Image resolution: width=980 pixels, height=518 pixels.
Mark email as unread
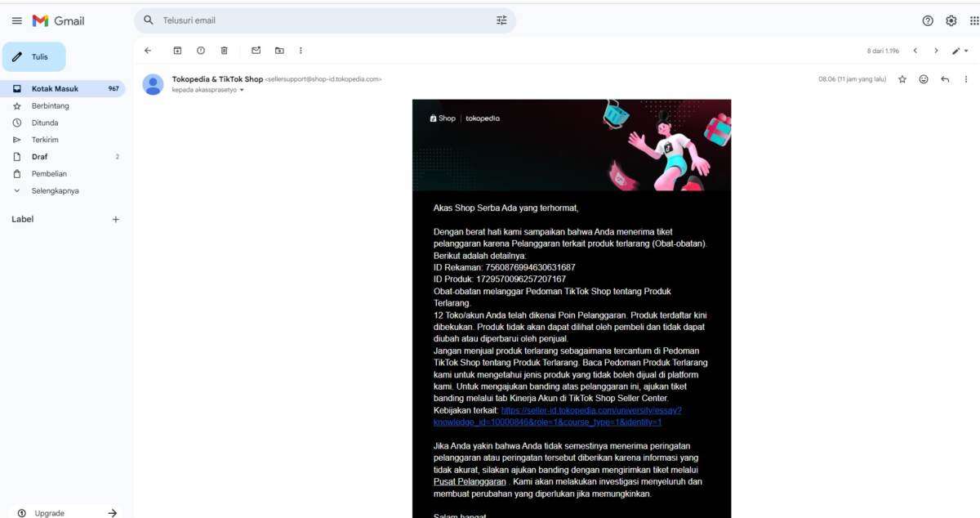tap(256, 51)
